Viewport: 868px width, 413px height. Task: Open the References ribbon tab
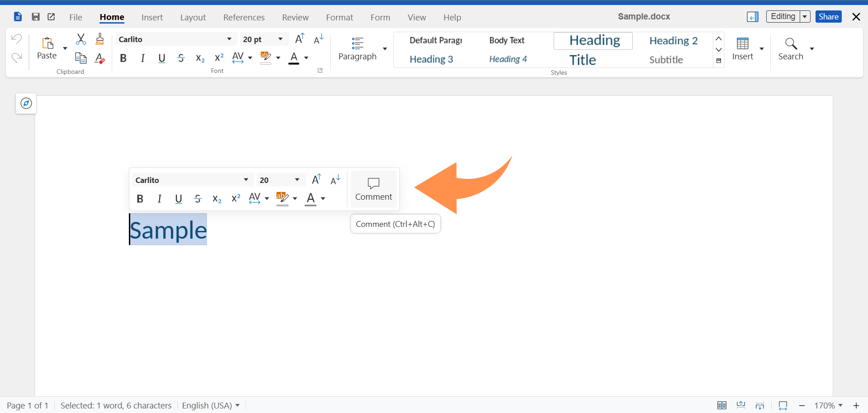click(244, 17)
